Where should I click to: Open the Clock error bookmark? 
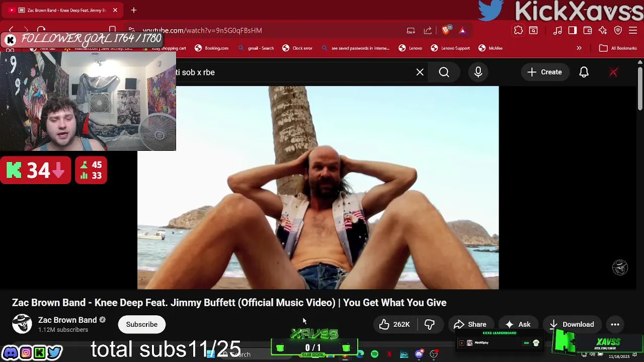pyautogui.click(x=297, y=48)
